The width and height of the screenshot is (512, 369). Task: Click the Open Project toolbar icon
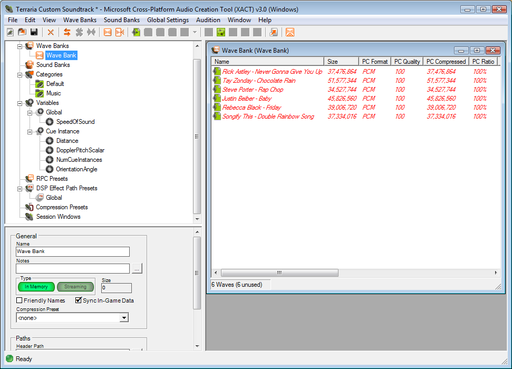pyautogui.click(x=22, y=32)
